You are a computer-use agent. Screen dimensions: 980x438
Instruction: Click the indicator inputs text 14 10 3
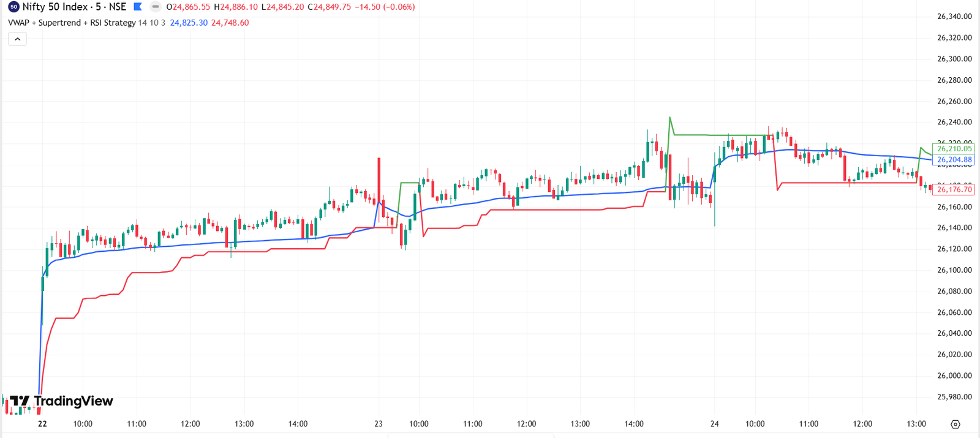pos(152,23)
